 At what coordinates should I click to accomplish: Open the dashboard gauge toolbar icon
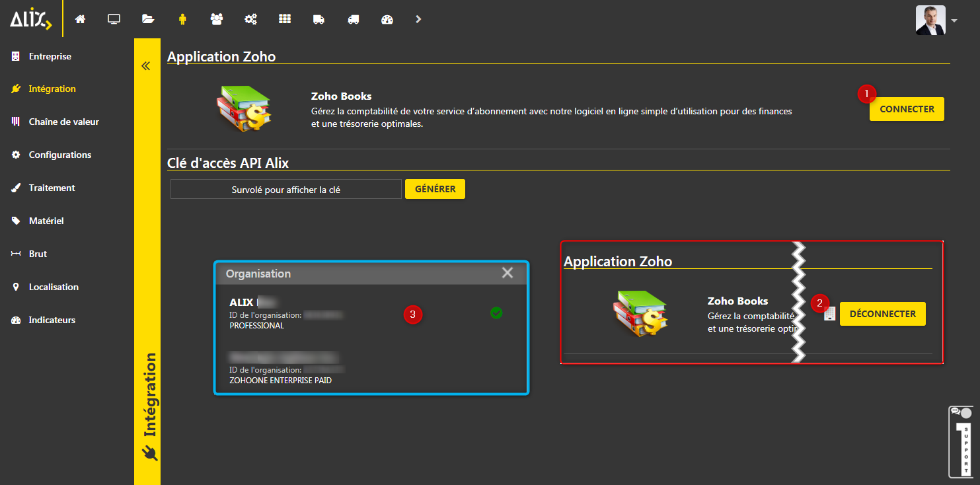click(387, 19)
